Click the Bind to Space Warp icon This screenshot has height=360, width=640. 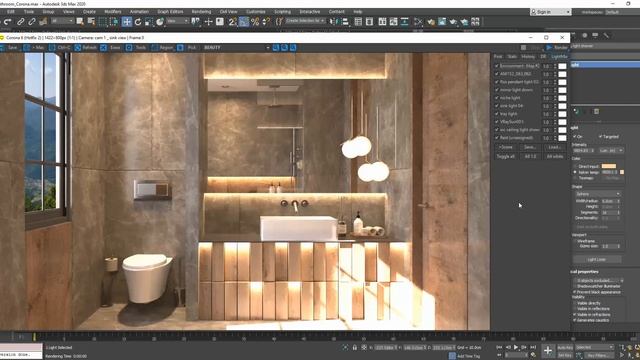point(43,22)
